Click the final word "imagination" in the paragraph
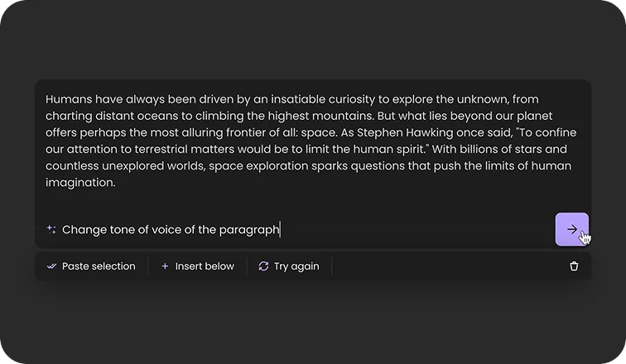Screen dimensions: 626x364 click(x=79, y=183)
